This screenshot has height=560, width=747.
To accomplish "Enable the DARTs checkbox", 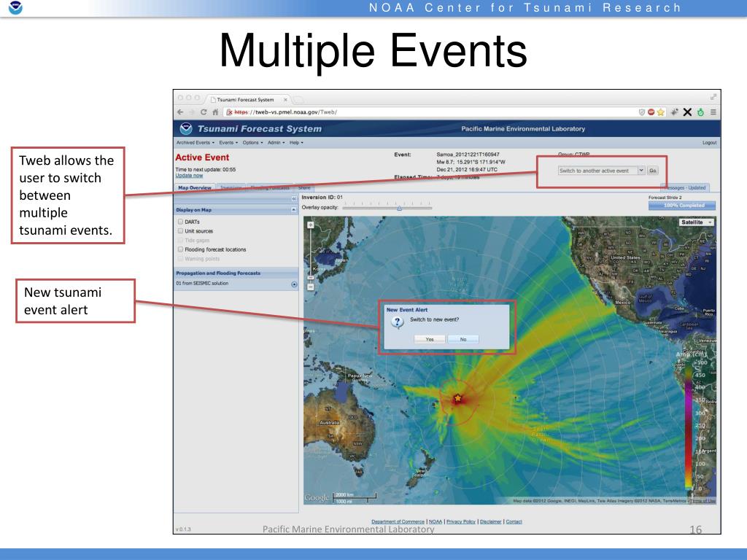I will 181,222.
